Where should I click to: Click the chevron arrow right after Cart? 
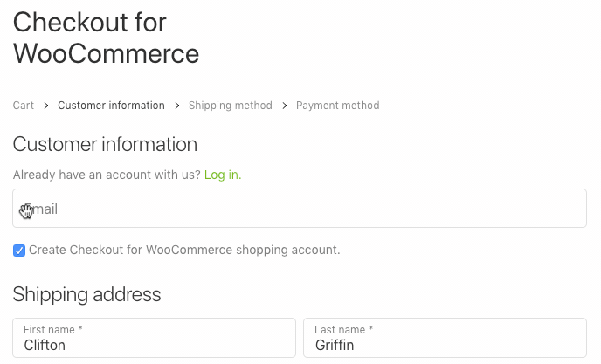click(x=46, y=106)
